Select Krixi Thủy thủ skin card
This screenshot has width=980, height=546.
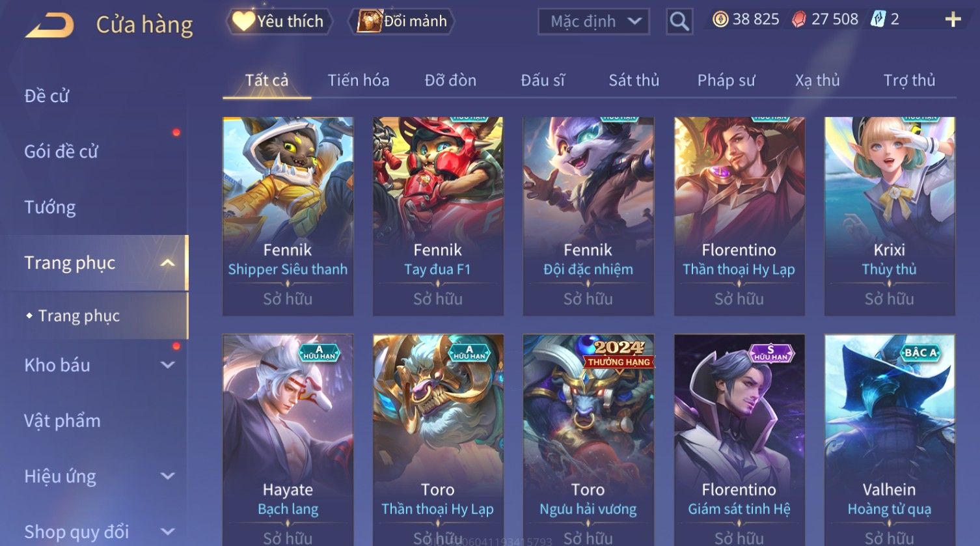[890, 216]
